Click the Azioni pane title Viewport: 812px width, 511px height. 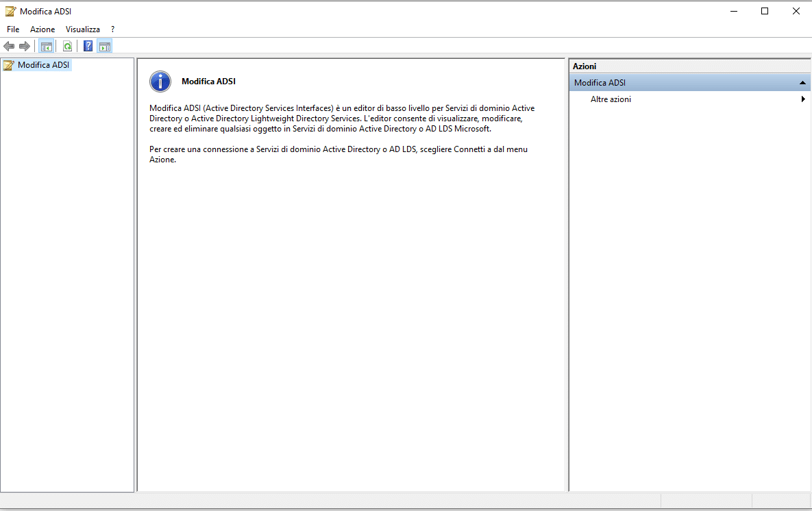click(584, 66)
